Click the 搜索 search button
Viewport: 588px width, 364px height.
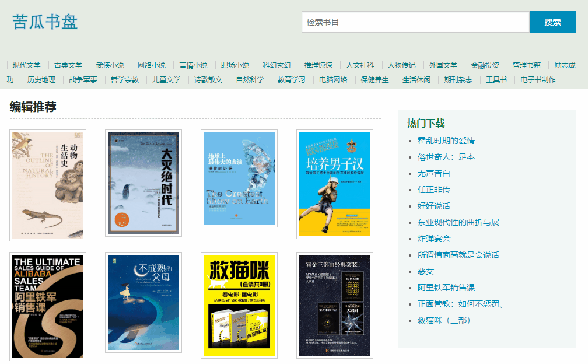552,21
